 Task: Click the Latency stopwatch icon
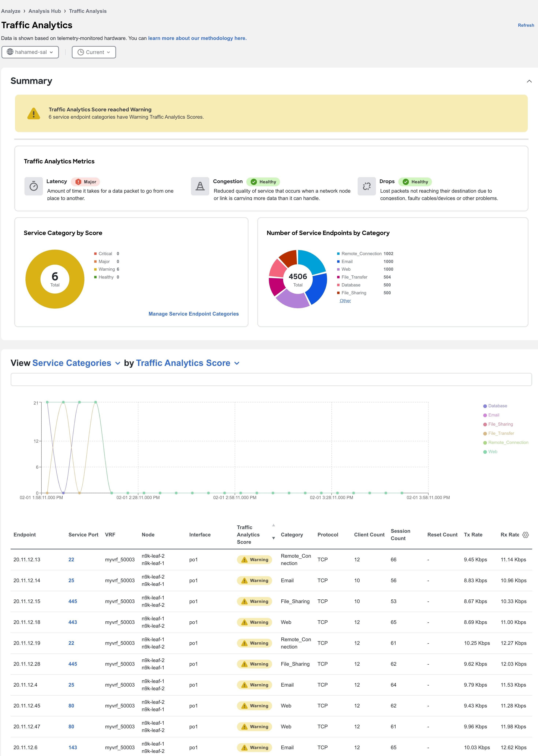[x=34, y=186]
